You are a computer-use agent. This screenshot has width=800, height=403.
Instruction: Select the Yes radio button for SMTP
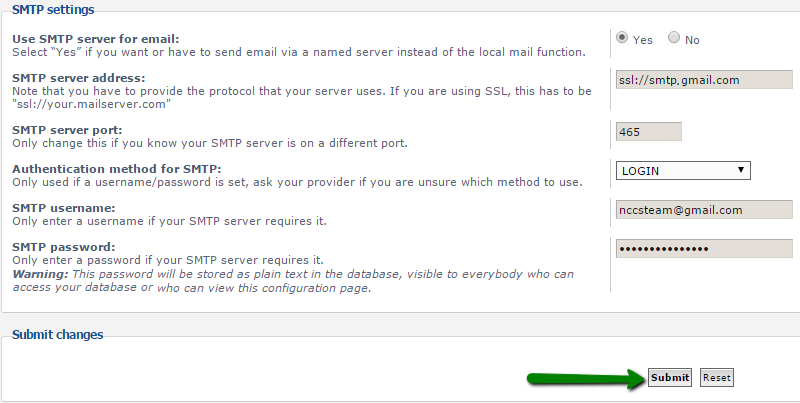tap(621, 38)
